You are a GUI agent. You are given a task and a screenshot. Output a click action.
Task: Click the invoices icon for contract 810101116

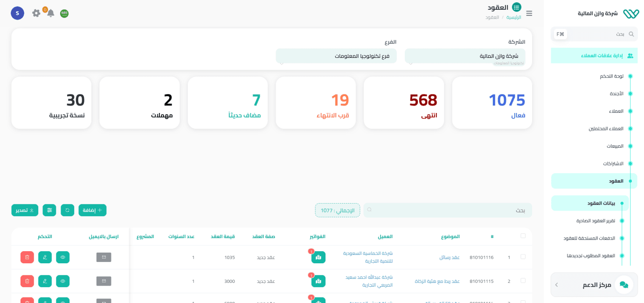[318, 257]
